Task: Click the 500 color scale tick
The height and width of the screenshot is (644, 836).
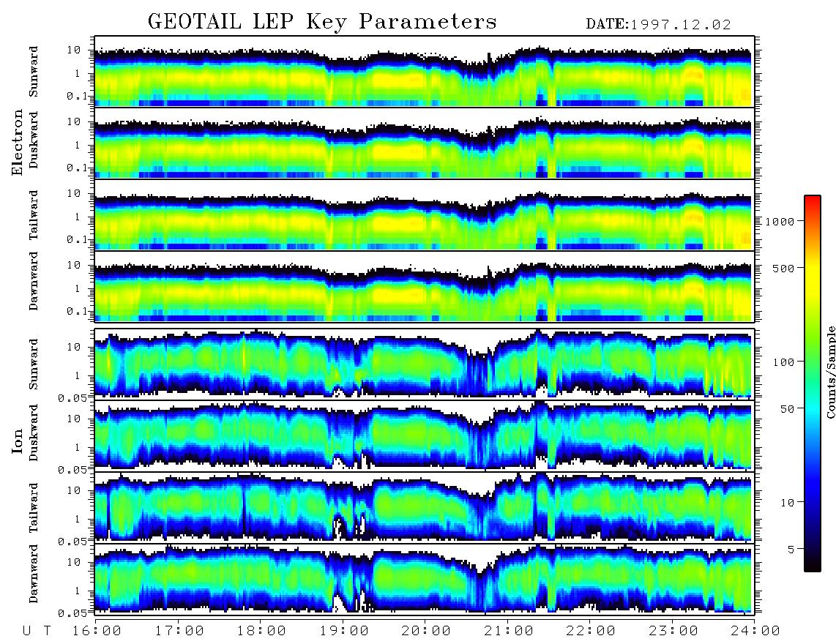Action: tap(783, 268)
